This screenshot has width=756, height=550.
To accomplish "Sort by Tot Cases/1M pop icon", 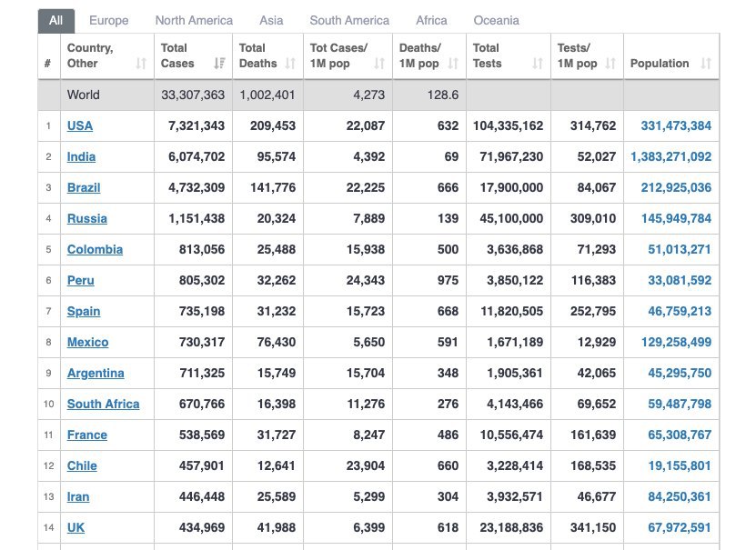I will click(379, 64).
